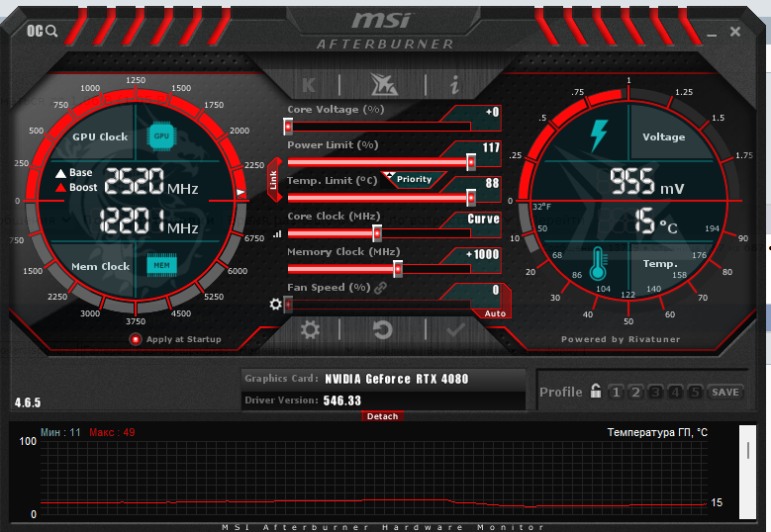Click the Power Limit slider handle
Image resolution: width=771 pixels, height=532 pixels.
470,162
